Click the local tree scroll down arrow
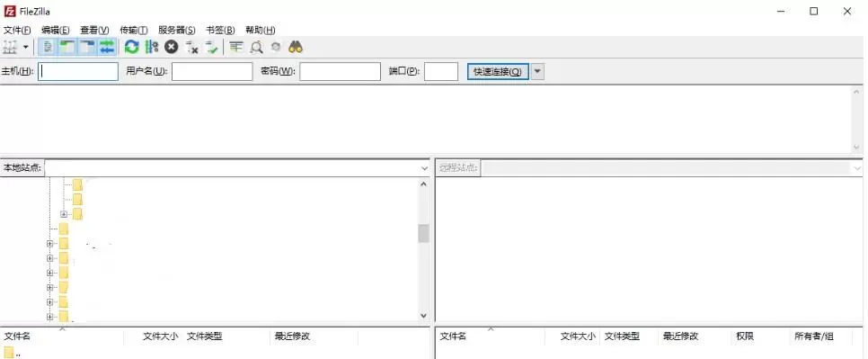The width and height of the screenshot is (868, 359). tap(423, 316)
